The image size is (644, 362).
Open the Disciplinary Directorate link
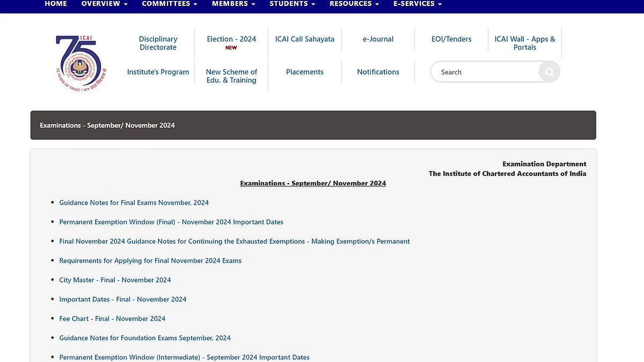coord(158,43)
